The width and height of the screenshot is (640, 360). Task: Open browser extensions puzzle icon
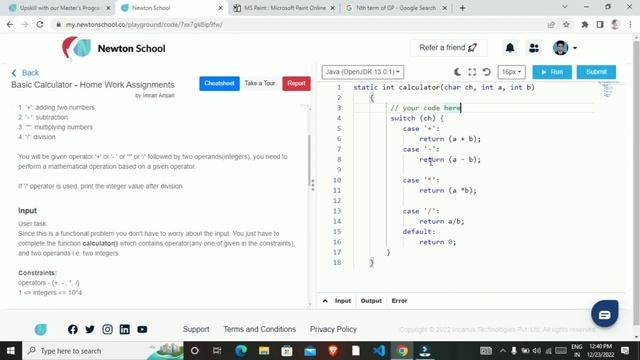(584, 24)
